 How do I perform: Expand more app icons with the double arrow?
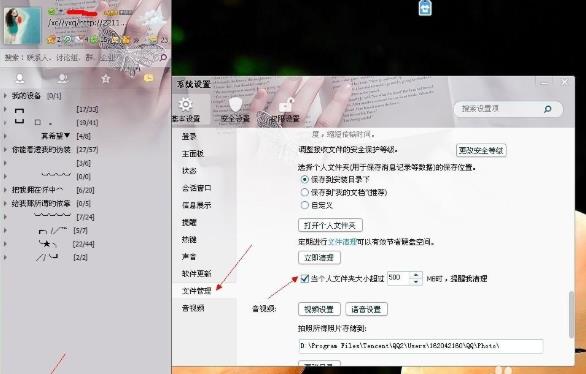[136, 40]
